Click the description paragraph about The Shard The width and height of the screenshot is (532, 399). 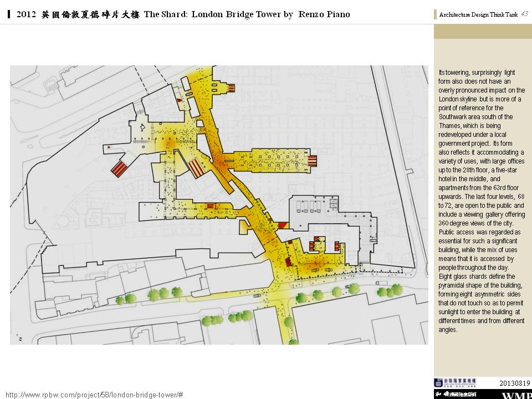click(x=481, y=201)
